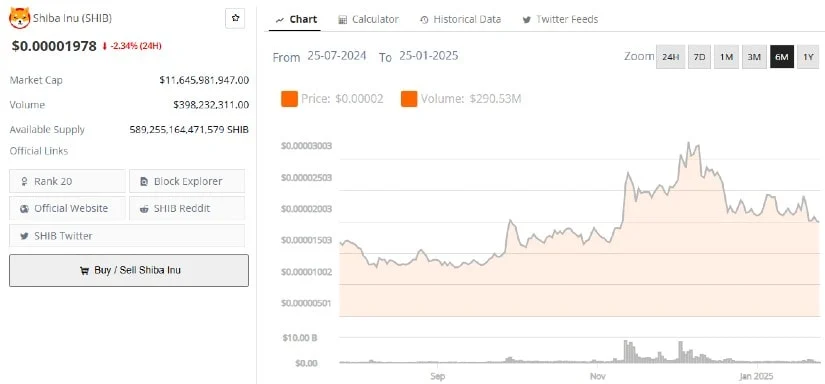Open the Chart tab
825x384 pixels.
[x=296, y=19]
